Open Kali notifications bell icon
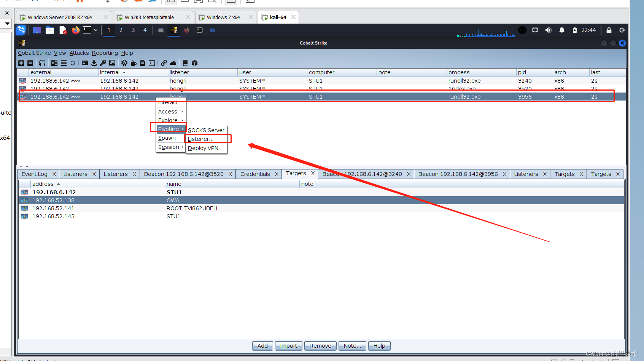 click(x=562, y=30)
